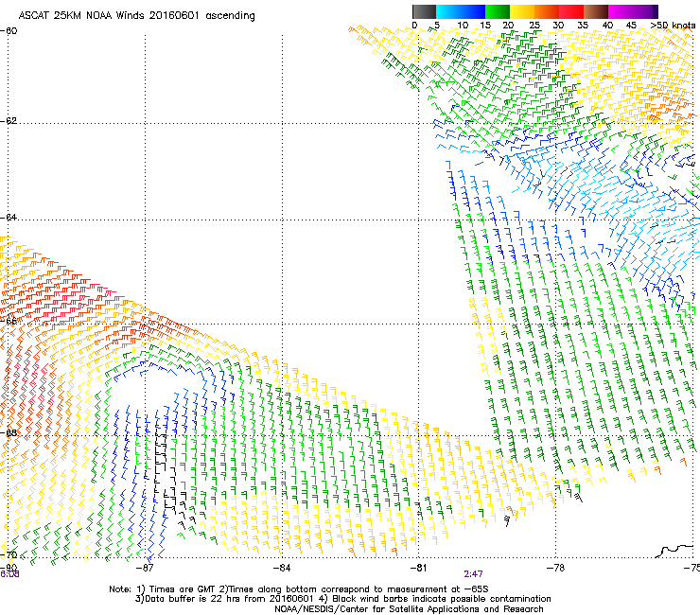
Task: Click the '45' legend scale label
Action: click(x=631, y=26)
